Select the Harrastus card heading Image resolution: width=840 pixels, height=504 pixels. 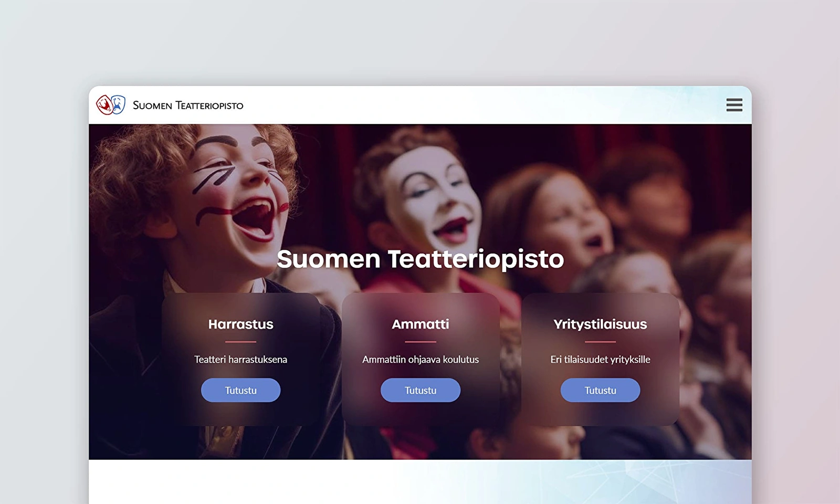pos(240,324)
